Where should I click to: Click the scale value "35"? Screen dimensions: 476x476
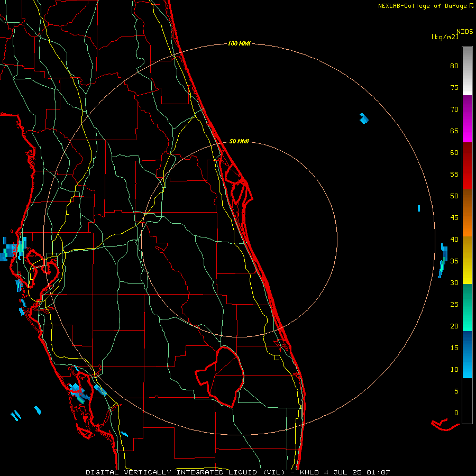coord(454,261)
